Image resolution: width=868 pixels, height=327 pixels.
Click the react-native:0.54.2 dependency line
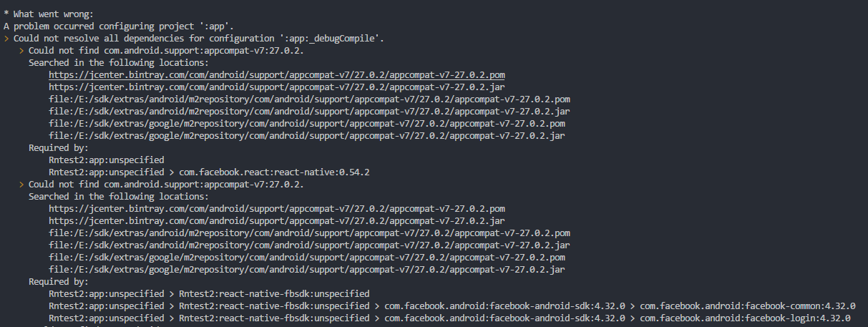[209, 172]
